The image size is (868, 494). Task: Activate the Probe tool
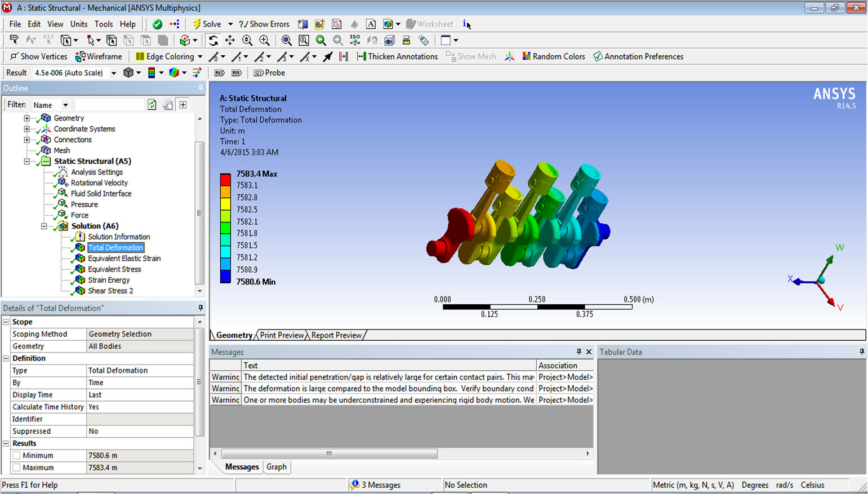[269, 73]
